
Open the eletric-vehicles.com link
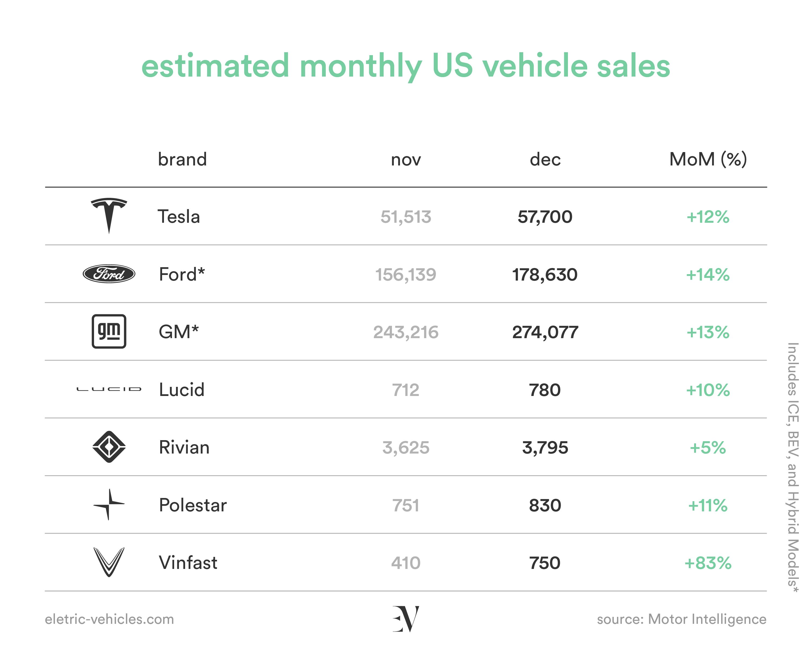coord(109,619)
